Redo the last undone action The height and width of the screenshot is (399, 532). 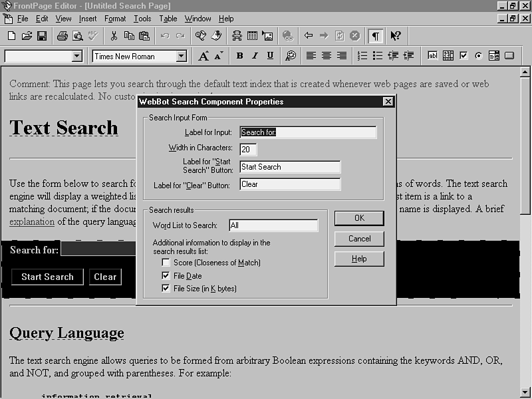click(x=180, y=36)
